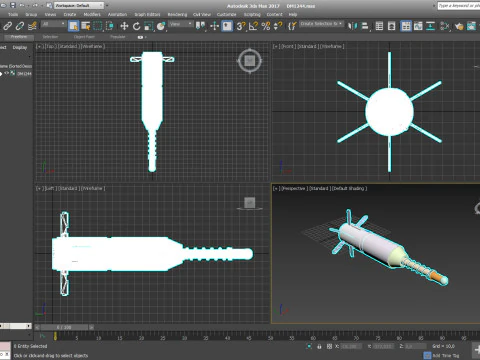Click the Display menu in Scene Explorer
This screenshot has width=480, height=360.
point(20,47)
